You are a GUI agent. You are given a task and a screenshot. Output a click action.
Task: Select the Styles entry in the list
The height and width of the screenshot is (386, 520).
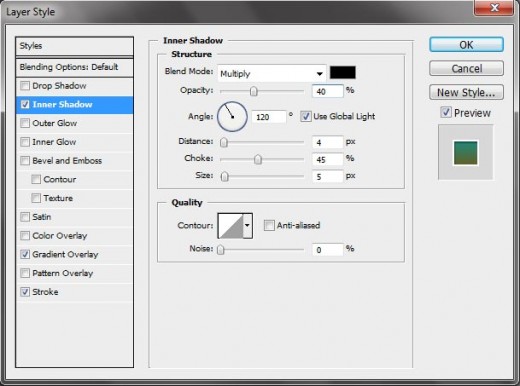74,46
